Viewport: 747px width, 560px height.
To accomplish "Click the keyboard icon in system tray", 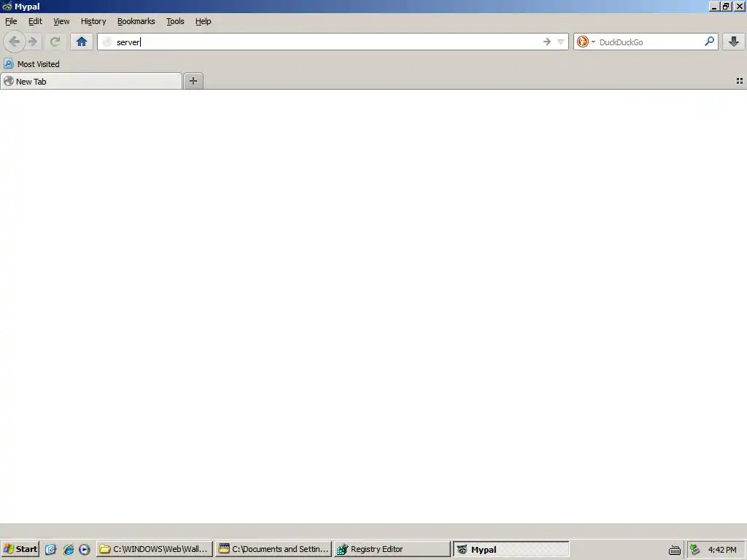I will [x=675, y=550].
